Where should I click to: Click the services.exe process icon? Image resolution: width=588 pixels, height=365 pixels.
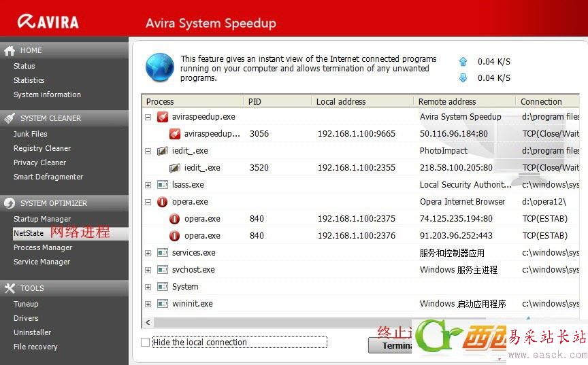coord(163,253)
